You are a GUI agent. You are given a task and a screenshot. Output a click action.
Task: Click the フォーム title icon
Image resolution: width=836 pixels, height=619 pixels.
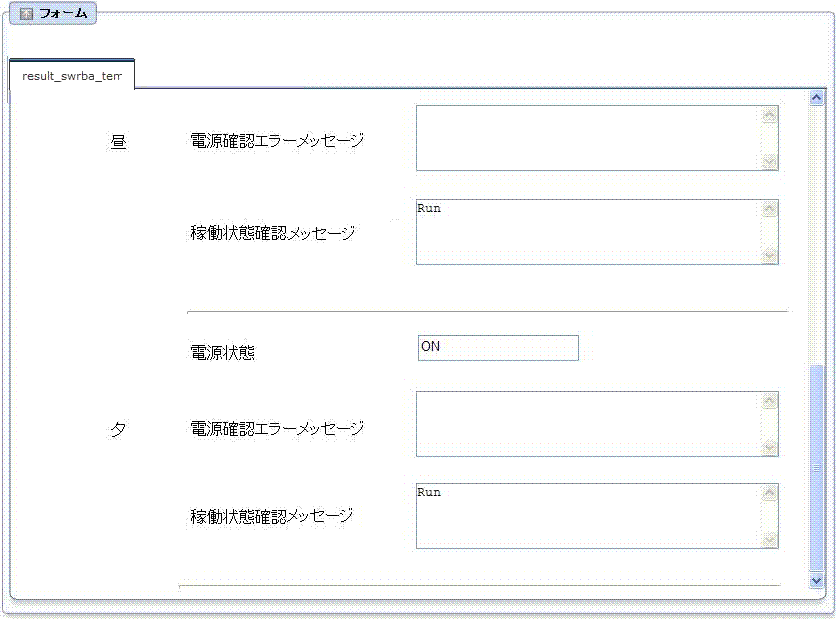point(26,14)
